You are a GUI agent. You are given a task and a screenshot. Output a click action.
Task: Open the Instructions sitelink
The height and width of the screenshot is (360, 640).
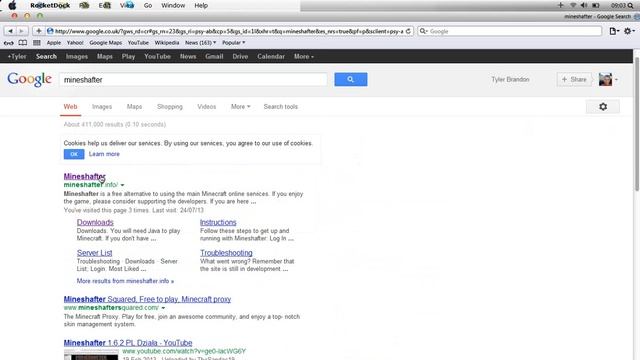[218, 222]
